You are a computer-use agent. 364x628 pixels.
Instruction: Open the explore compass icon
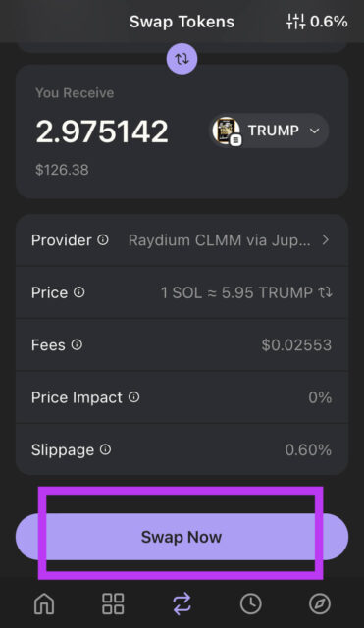pos(320,603)
